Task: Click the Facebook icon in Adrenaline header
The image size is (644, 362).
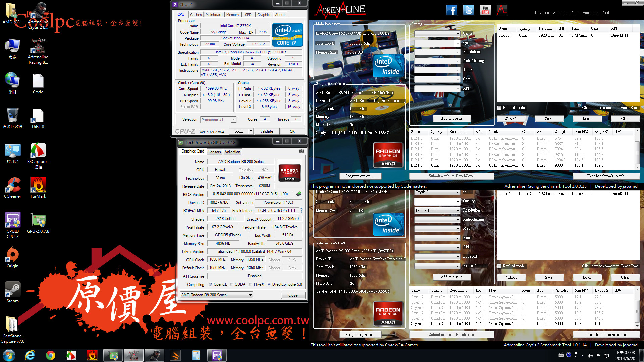Action: 452,10
